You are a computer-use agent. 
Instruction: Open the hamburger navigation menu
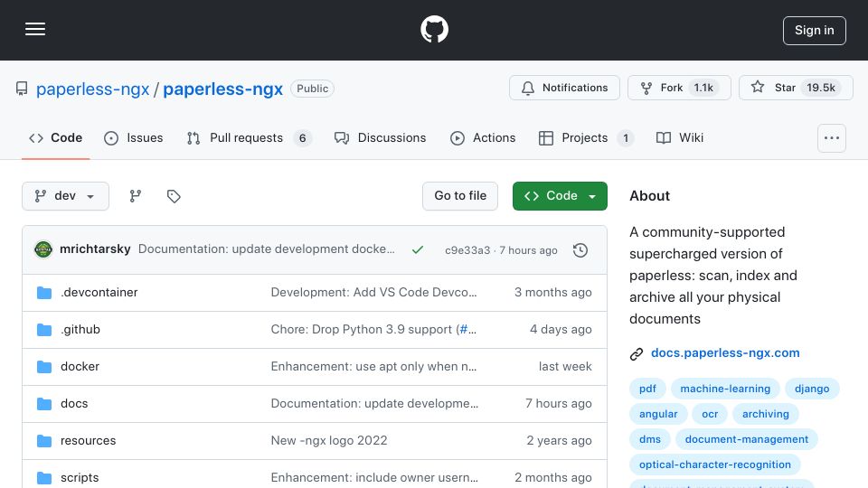click(35, 29)
